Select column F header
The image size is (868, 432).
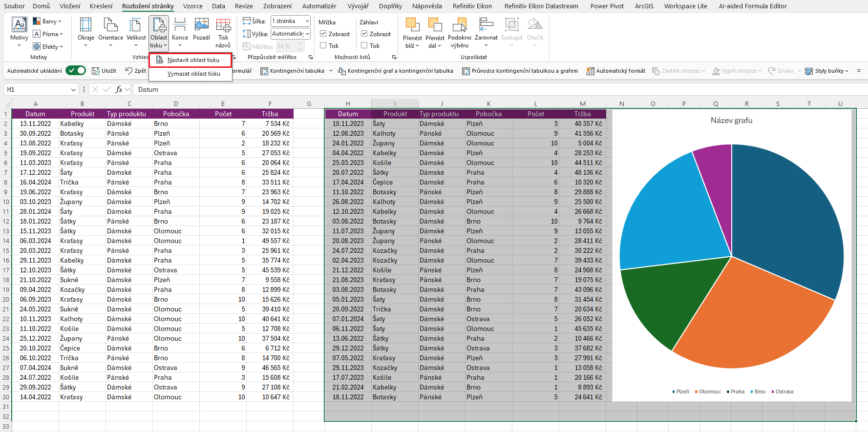(x=270, y=104)
